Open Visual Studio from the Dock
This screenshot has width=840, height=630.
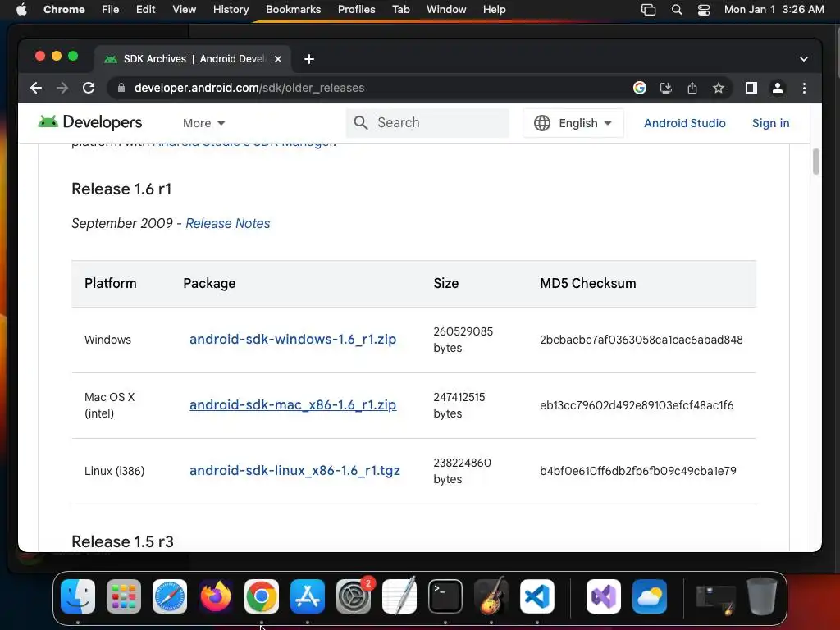tap(604, 596)
